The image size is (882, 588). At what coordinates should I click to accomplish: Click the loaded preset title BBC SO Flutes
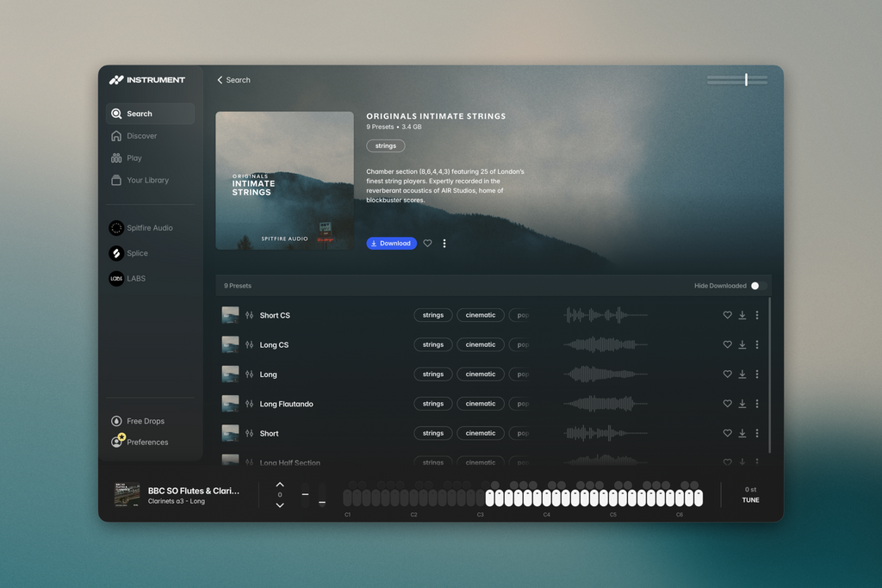tap(194, 491)
